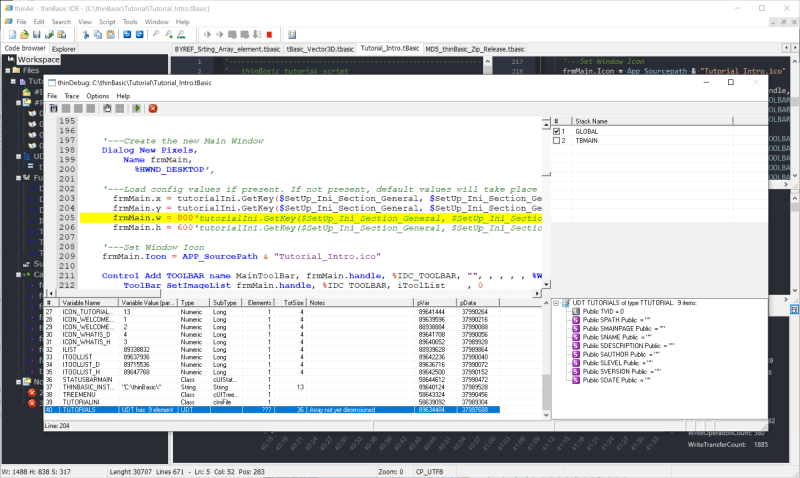This screenshot has width=800, height=478.
Task: Click the Paste clipboard icon in IDE toolbar
Action: pyautogui.click(x=111, y=35)
